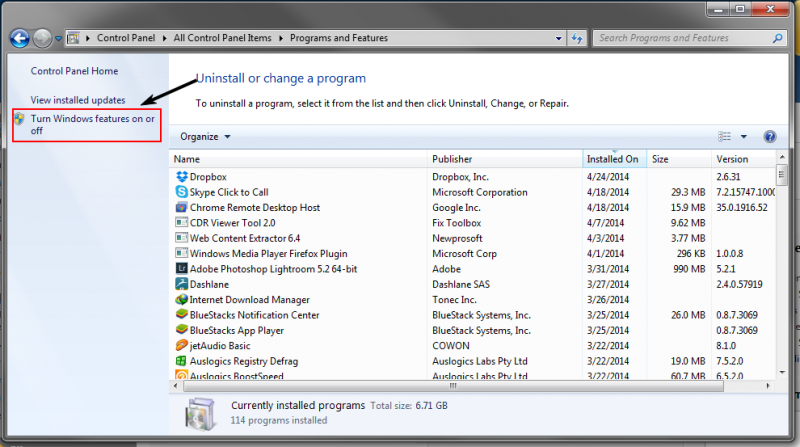Click Adobe publisher cell for Lightroom
Viewport: 800px width, 447px height.
coord(446,269)
